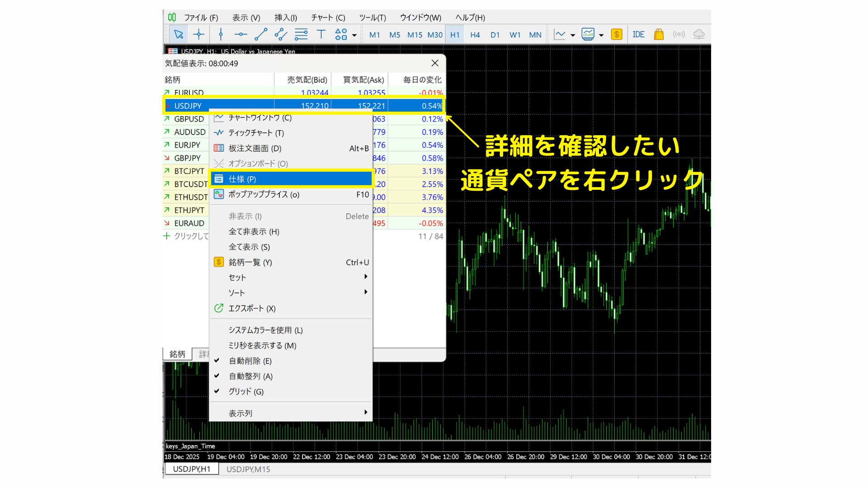Open the chart type dropdown arrow
868x488 pixels.
[573, 35]
